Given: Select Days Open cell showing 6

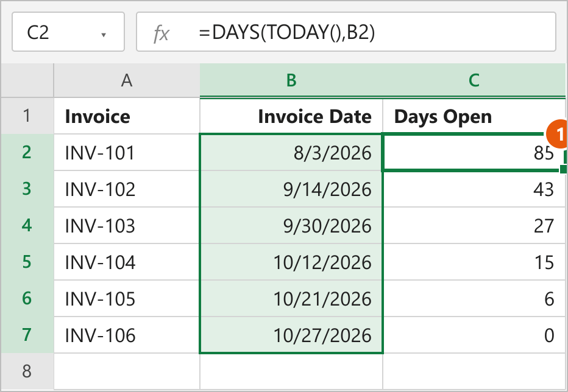Looking at the screenshot, I should (474, 299).
